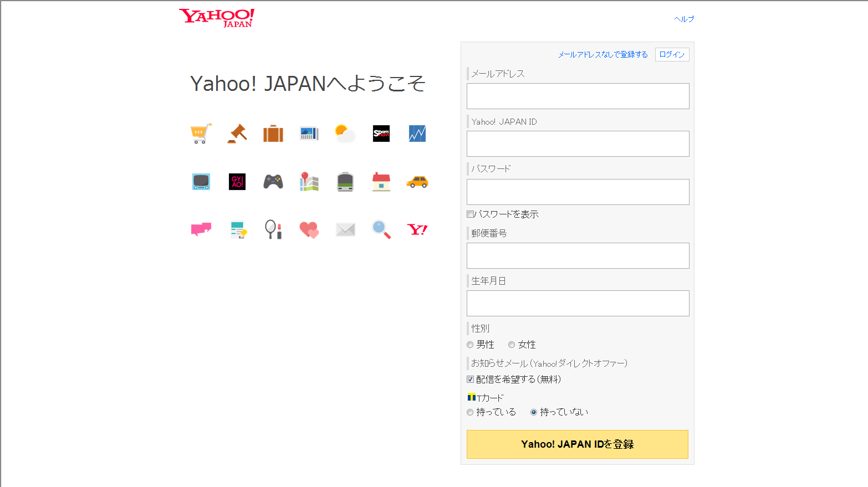Viewport: 868px width, 487px height.
Task: Select the 持っていない Tカード option
Action: 534,412
